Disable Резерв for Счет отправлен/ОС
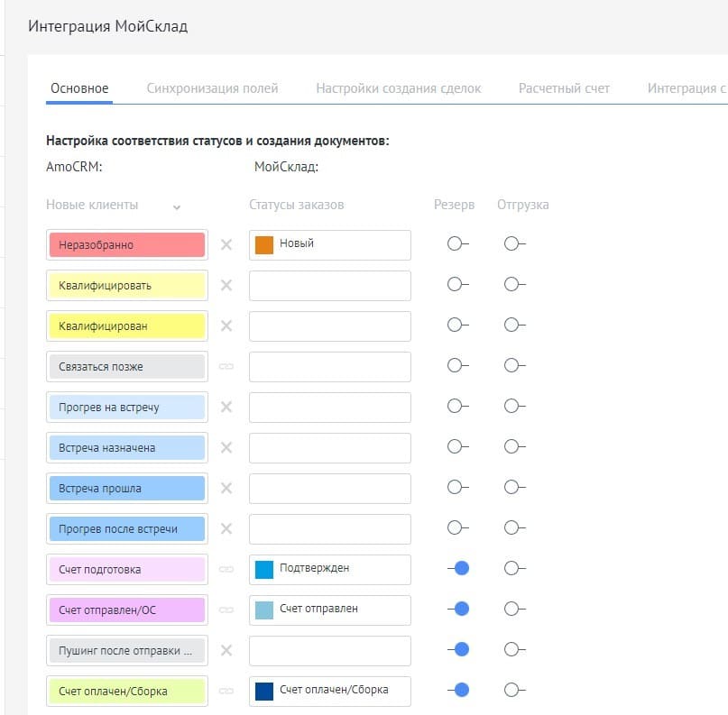Viewport: 728px width, 715px height. click(457, 609)
